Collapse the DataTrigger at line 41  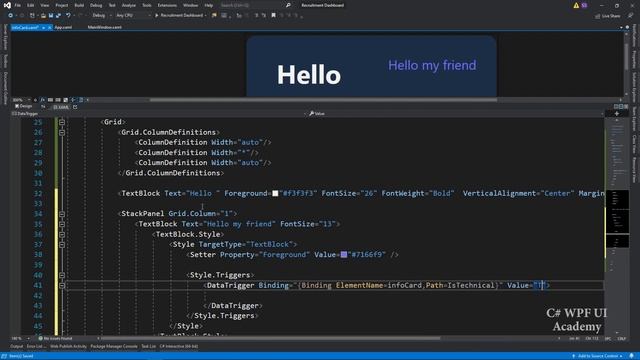pos(62,285)
